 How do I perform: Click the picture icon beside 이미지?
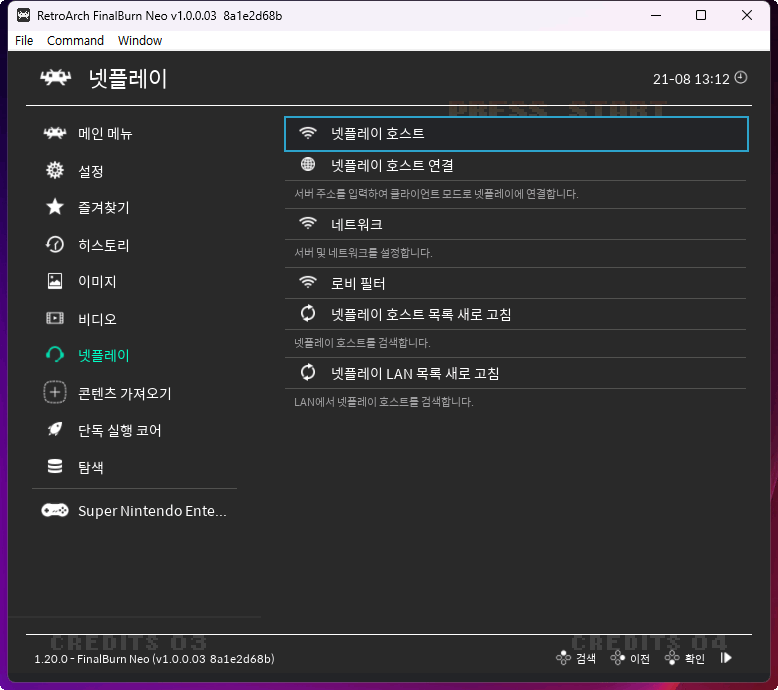[55, 281]
